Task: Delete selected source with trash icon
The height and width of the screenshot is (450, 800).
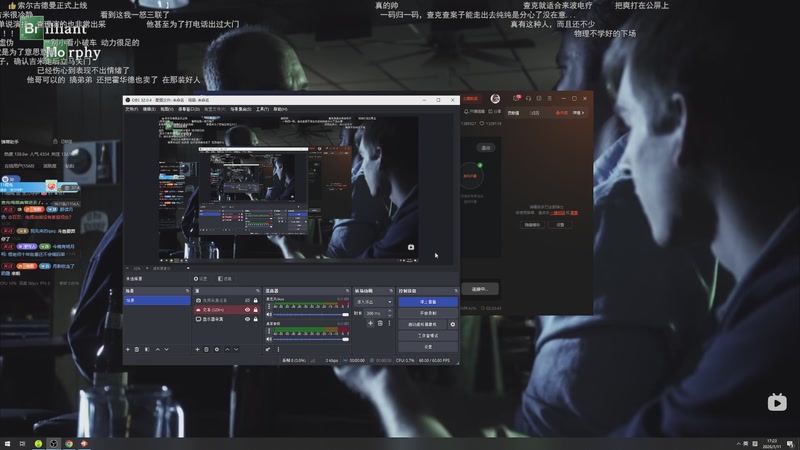Action: [x=206, y=349]
